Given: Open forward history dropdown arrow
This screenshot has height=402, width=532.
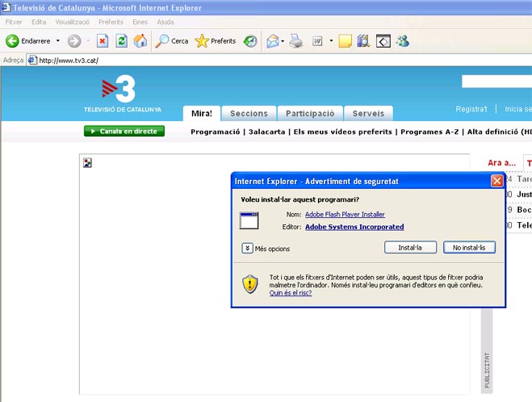Looking at the screenshot, I should pyautogui.click(x=88, y=40).
